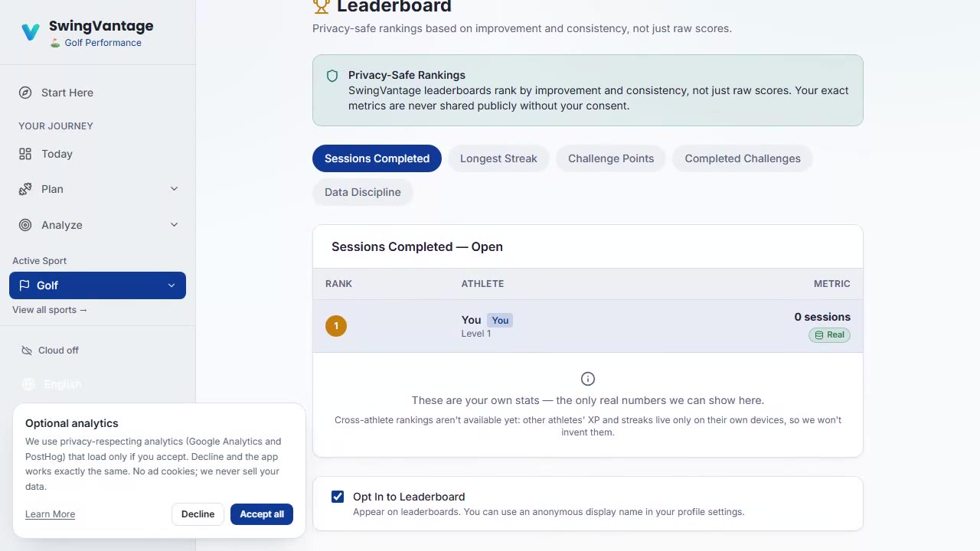Click the 'Active Sport' label
Viewport: 980px width, 551px height.
(39, 261)
